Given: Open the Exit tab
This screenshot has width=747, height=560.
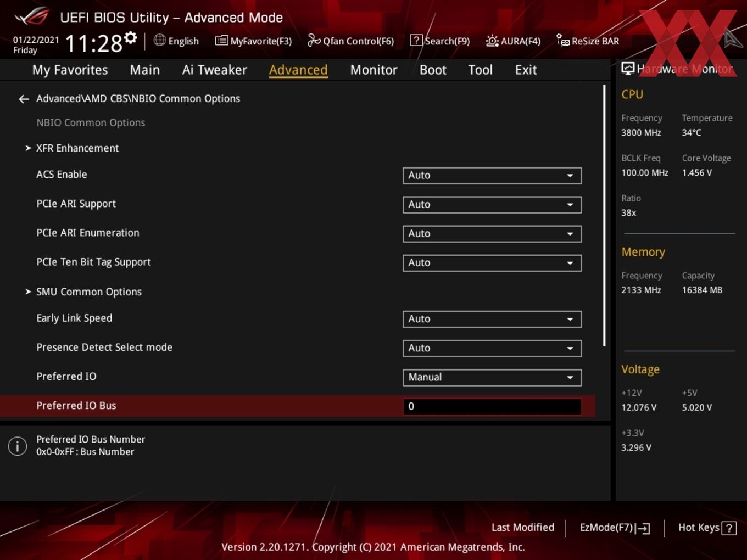Looking at the screenshot, I should [526, 70].
